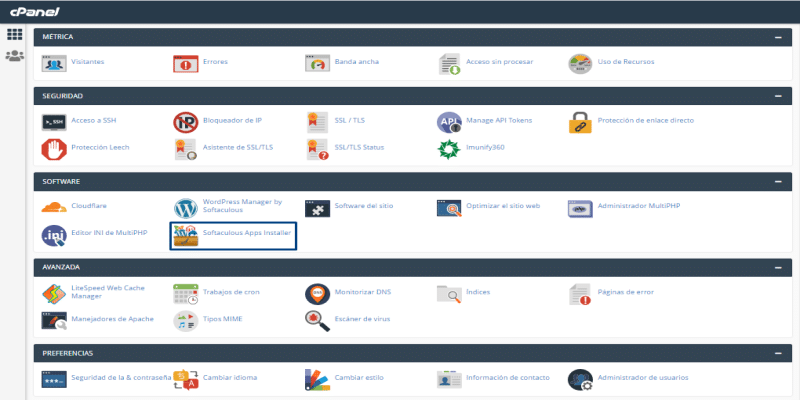The height and width of the screenshot is (400, 800).
Task: Open the Trabajos de cron calendar icon
Action: 186,294
